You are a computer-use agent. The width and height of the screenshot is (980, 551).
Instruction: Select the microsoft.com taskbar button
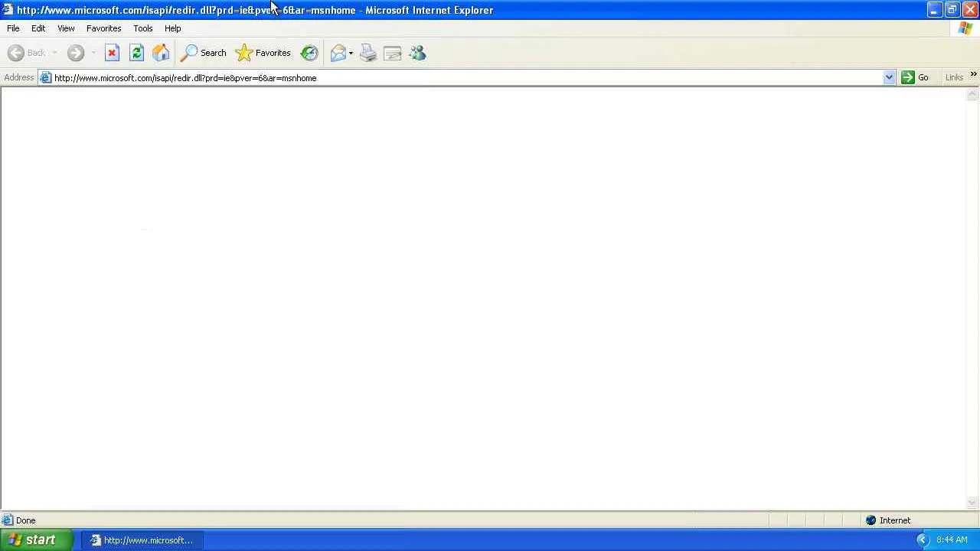[142, 540]
